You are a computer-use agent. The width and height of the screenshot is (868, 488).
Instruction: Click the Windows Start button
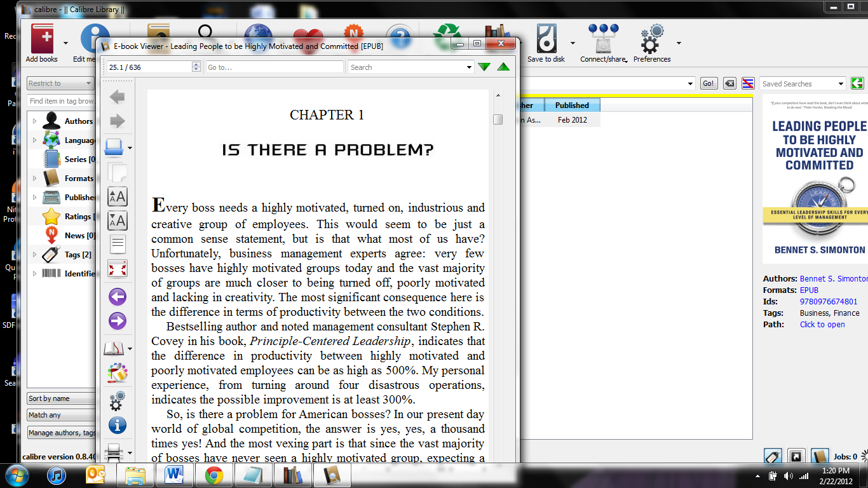pos(17,475)
